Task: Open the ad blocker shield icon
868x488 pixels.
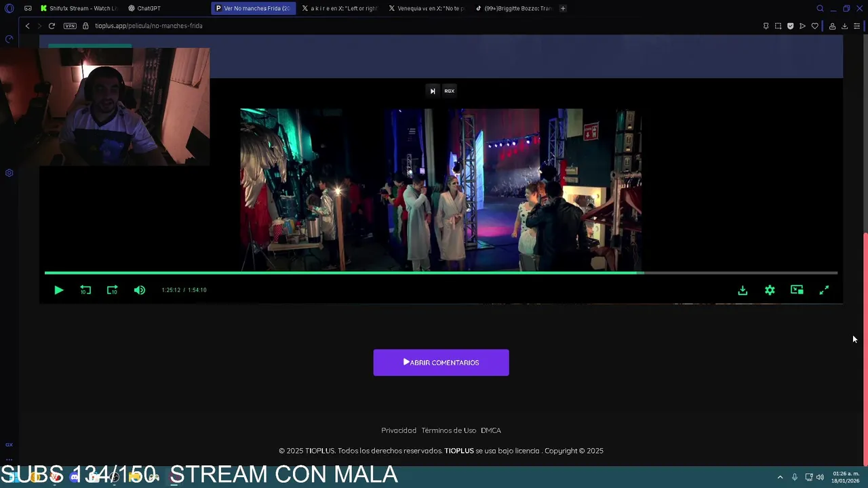Action: point(790,26)
